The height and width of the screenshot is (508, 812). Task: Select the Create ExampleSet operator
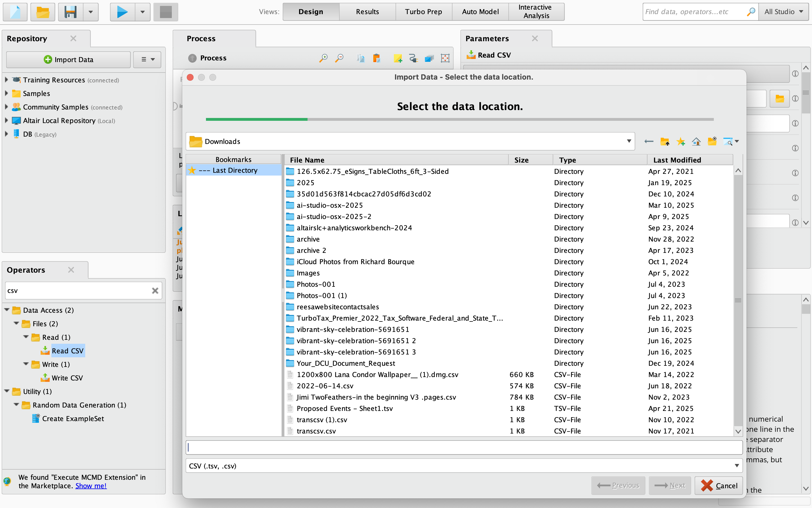73,419
